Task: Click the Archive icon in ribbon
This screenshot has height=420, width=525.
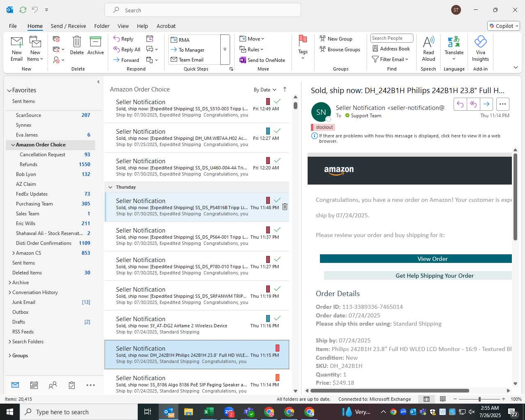Action: pos(96,42)
